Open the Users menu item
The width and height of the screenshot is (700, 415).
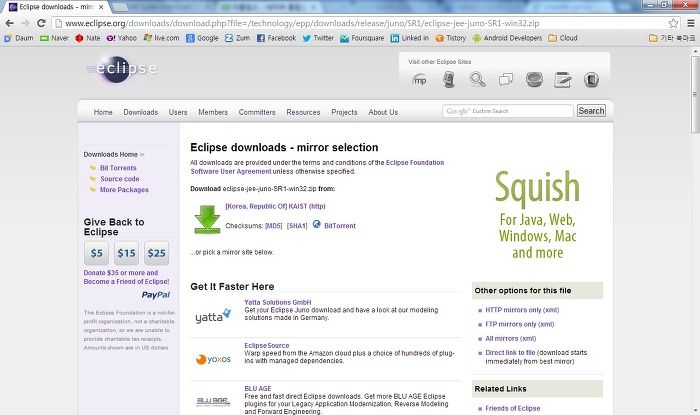tap(178, 112)
